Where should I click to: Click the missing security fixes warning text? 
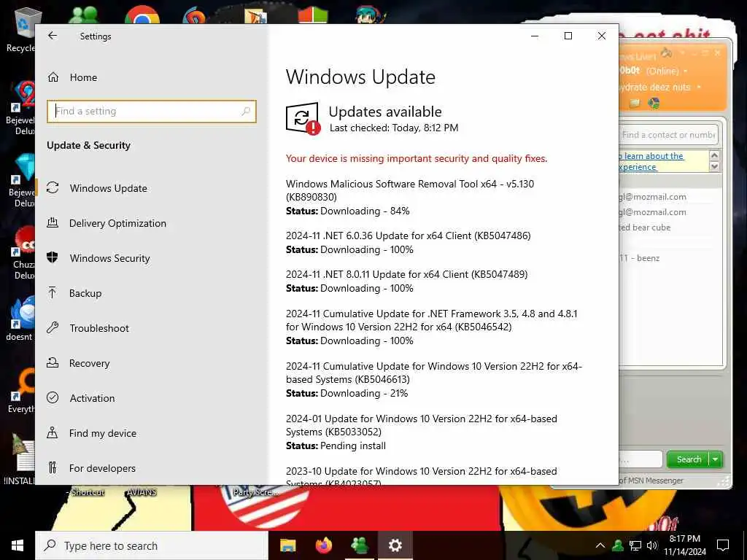tap(417, 158)
